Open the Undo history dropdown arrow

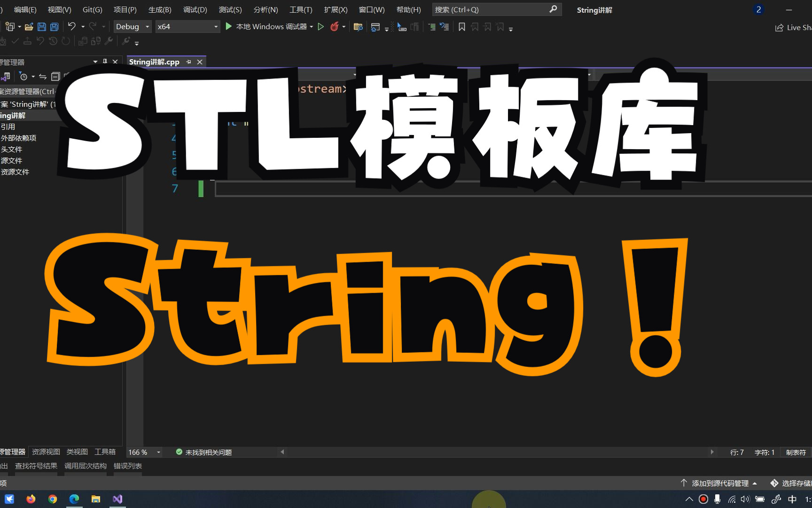tap(83, 27)
